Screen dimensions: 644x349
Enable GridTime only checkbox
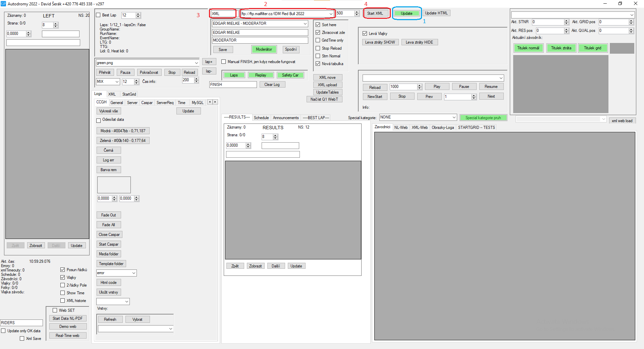pos(318,40)
